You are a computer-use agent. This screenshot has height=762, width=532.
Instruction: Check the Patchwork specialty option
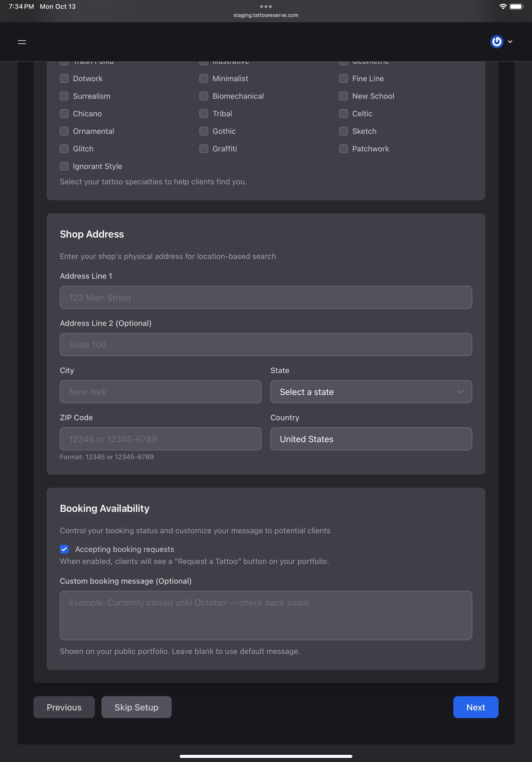tap(344, 149)
